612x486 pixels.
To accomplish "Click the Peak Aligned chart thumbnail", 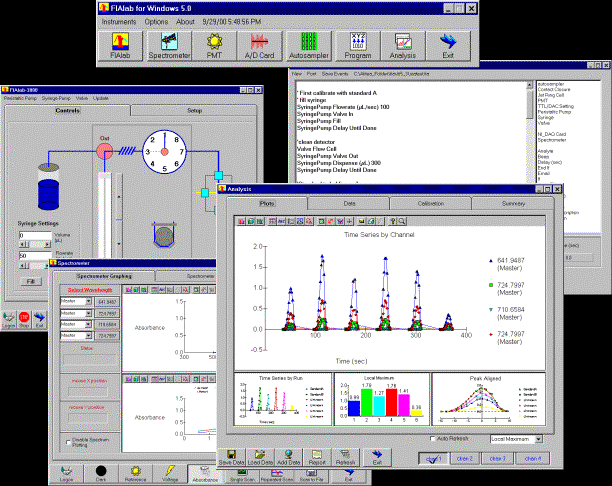I will (x=489, y=399).
